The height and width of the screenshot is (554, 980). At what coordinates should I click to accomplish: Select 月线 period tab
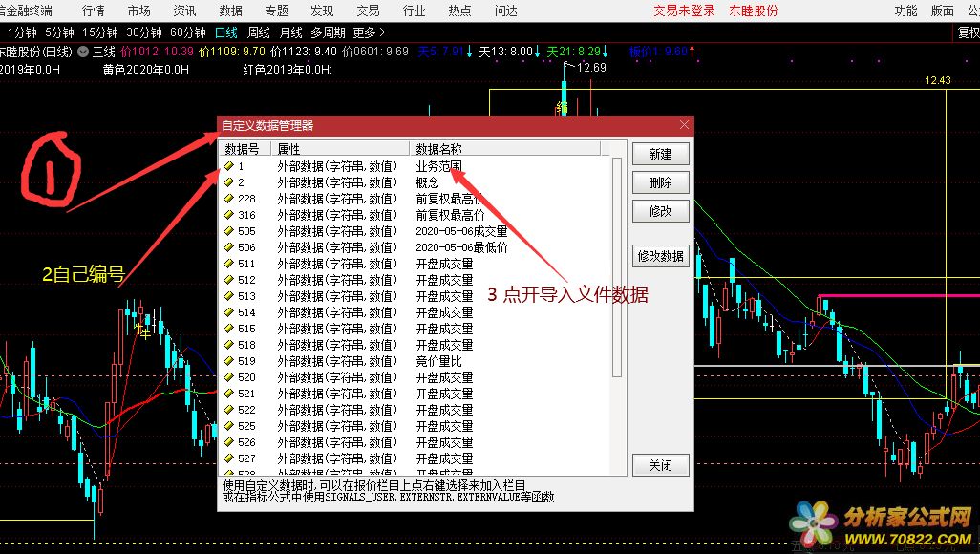[291, 32]
